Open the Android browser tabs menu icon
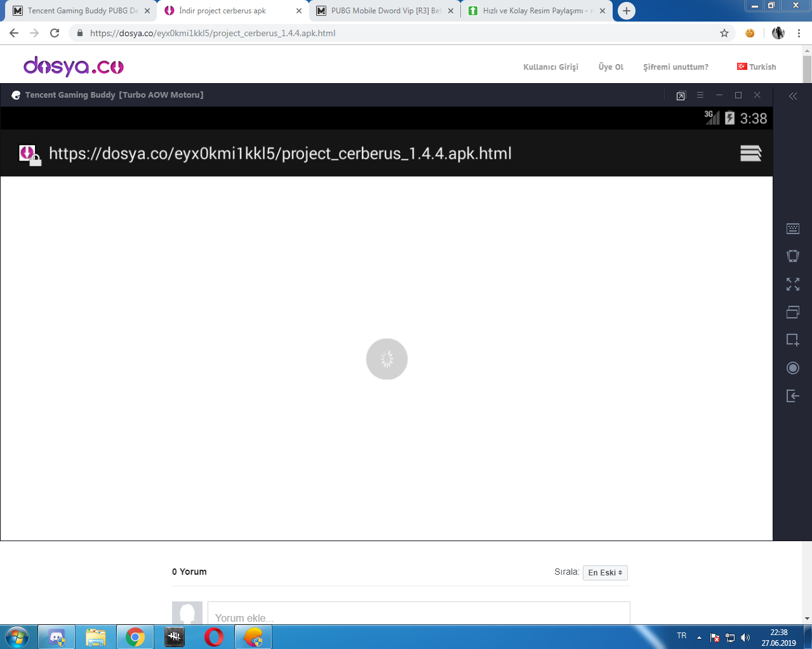 (x=750, y=154)
